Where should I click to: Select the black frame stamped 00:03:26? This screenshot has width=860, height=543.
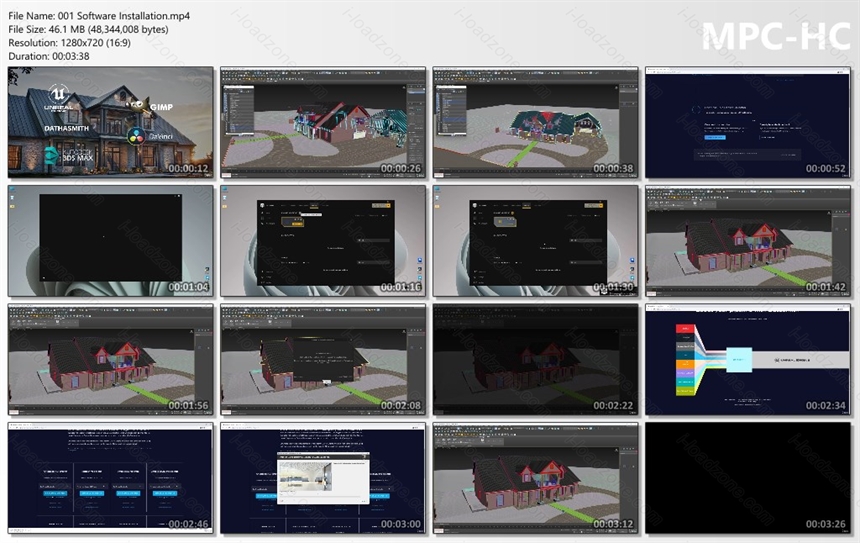point(748,478)
